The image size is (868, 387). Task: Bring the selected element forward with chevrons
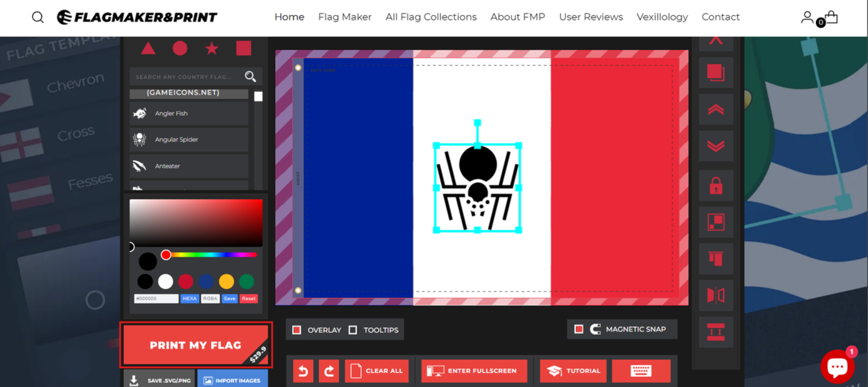(716, 110)
